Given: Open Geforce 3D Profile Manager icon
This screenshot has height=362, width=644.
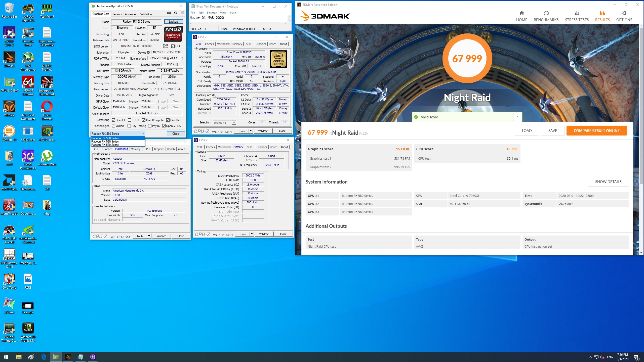Looking at the screenshot, I should [28, 332].
